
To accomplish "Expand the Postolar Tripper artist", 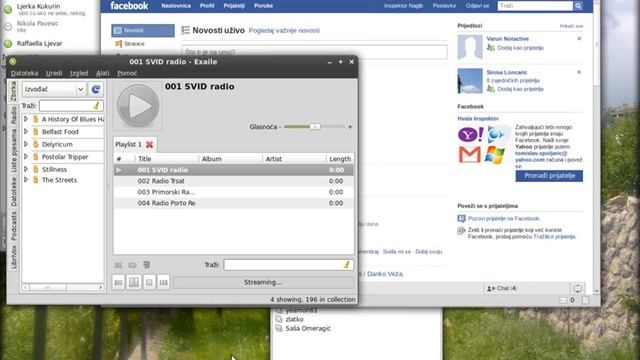I will (26, 157).
